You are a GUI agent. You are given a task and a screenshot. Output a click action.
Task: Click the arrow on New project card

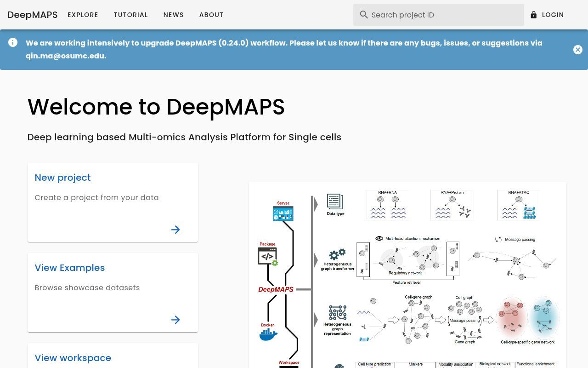coord(175,230)
